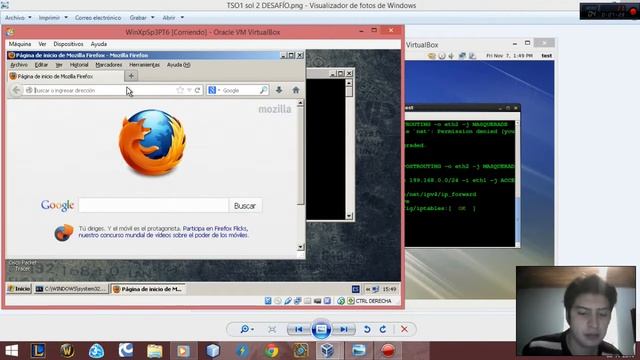Screen dimensions: 640x360
Task: Open File Explorer folder on taskbar
Action: pos(155,351)
